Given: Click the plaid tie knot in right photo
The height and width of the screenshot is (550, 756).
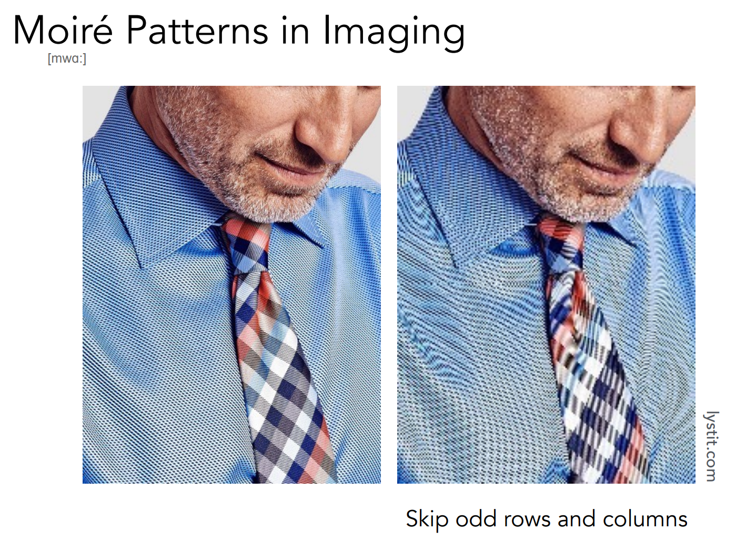Looking at the screenshot, I should point(560,245).
